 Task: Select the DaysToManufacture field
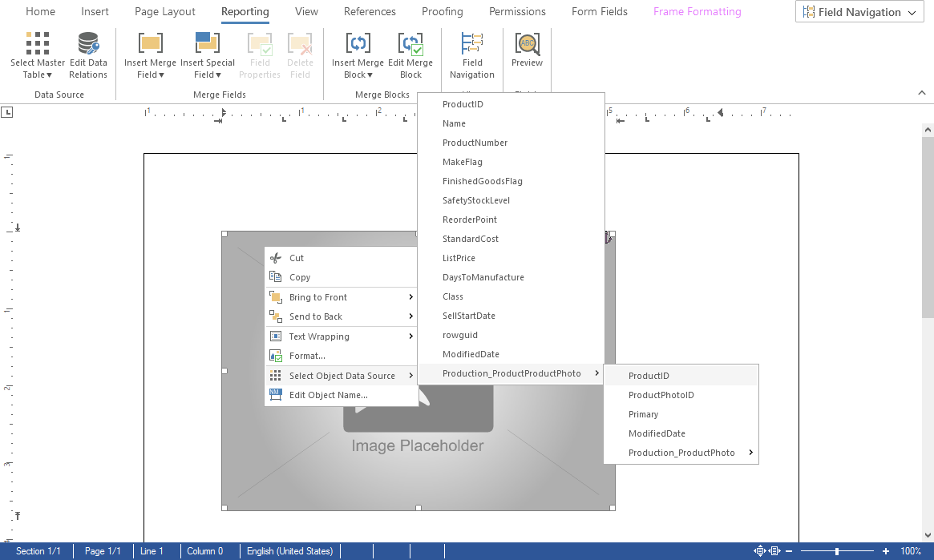point(511,277)
